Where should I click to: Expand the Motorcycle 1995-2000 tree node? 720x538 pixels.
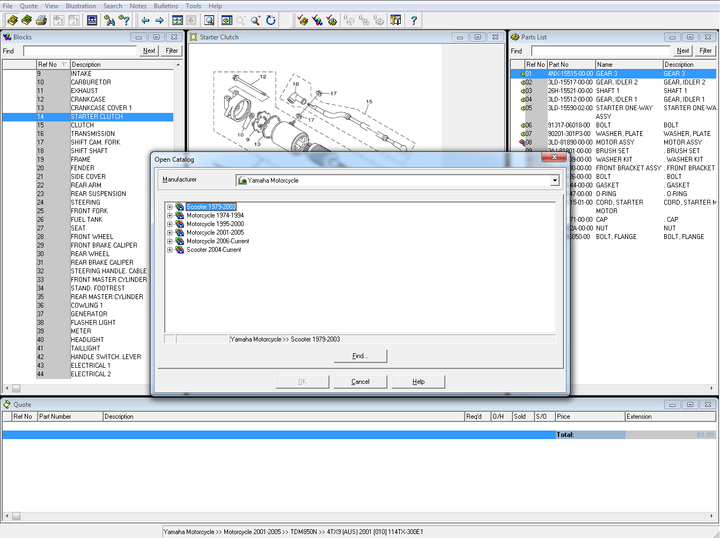pos(170,224)
